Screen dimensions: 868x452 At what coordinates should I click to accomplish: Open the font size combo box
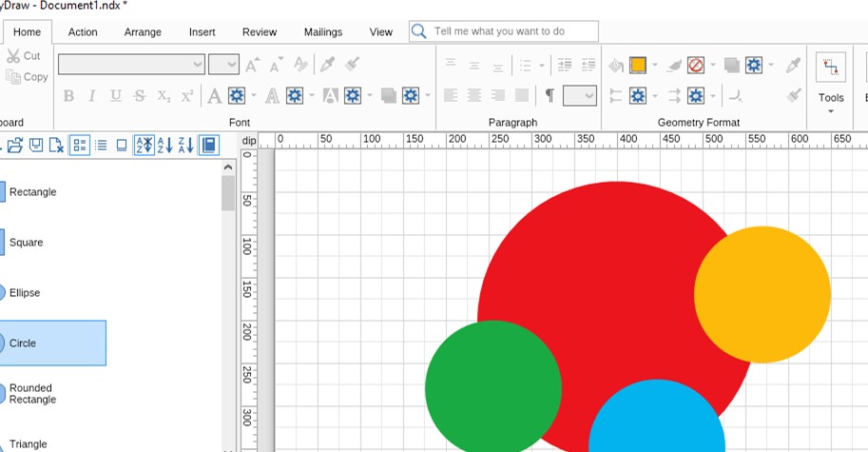[x=223, y=65]
